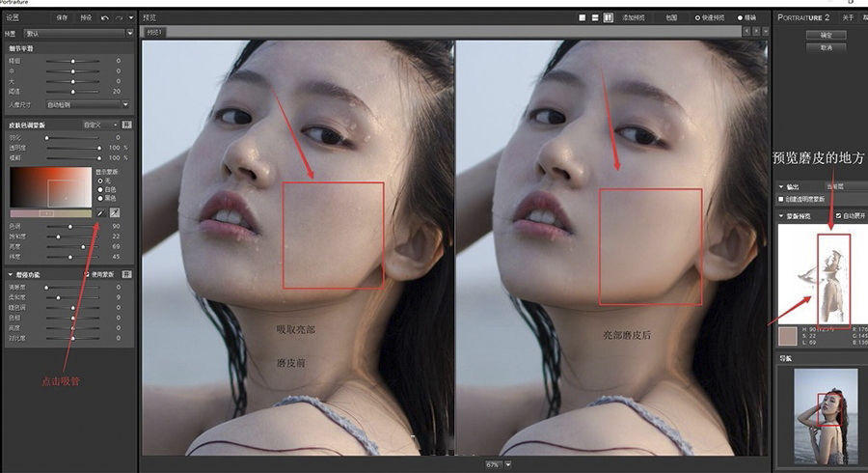
Task: Click the 保存 save preset button
Action: click(62, 17)
